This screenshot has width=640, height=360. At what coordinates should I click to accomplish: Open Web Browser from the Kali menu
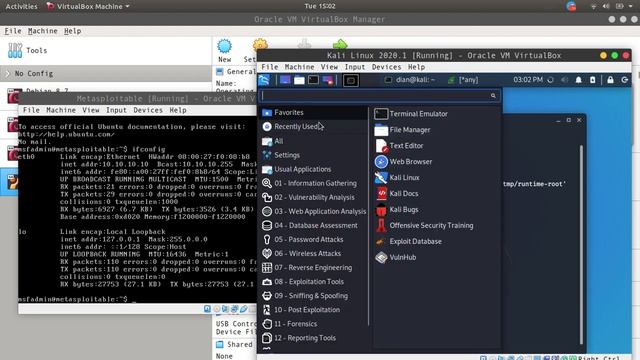pos(411,162)
